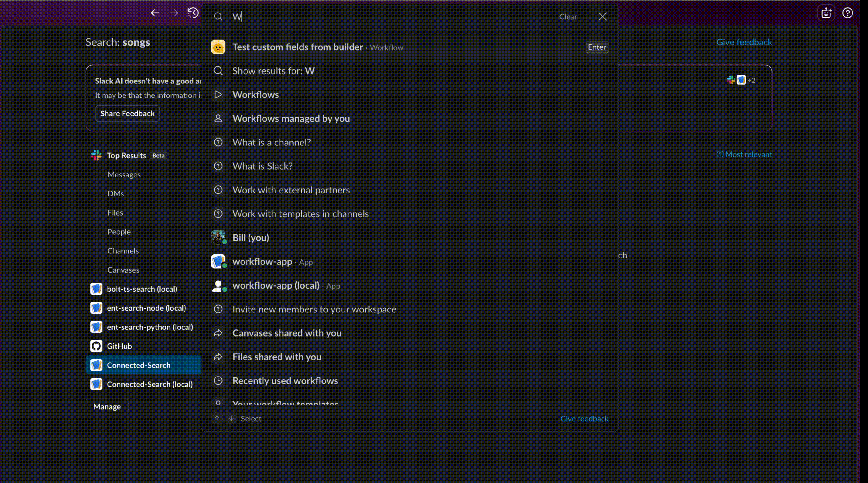
Task: Click the Share Feedback button
Action: point(127,114)
